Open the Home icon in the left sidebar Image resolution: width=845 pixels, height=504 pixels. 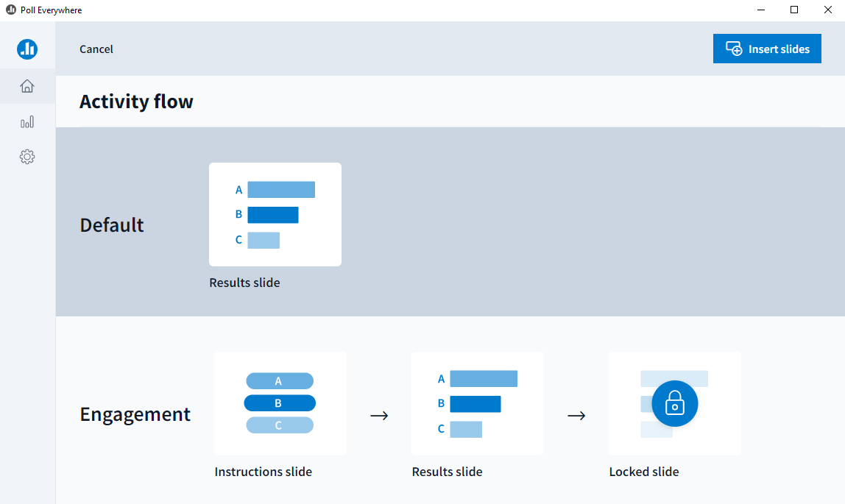27,86
